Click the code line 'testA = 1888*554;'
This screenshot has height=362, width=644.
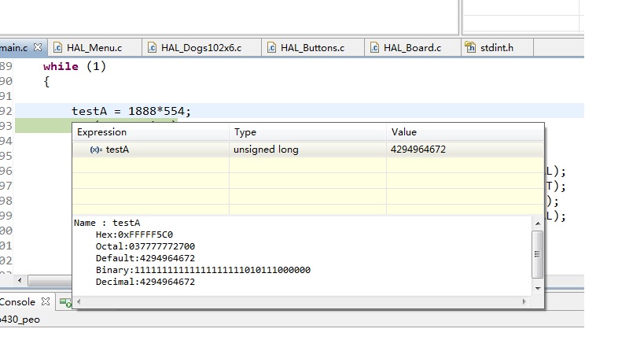131,111
